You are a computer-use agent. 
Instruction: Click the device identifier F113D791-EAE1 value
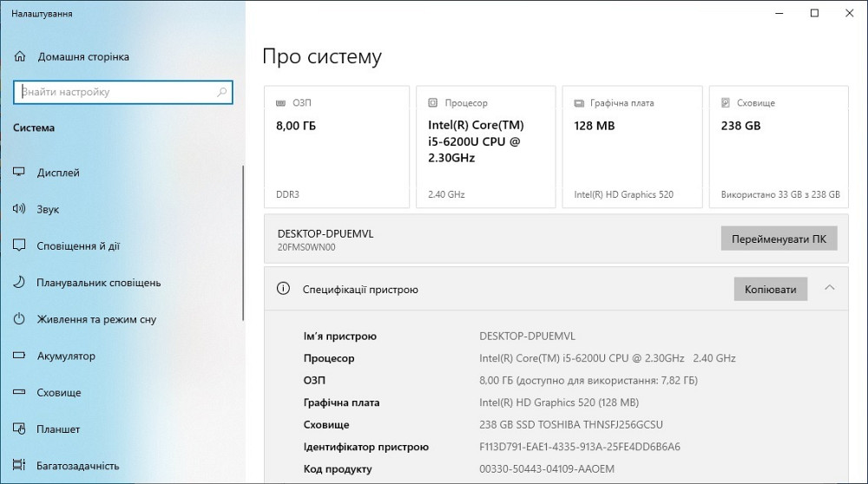(x=580, y=447)
